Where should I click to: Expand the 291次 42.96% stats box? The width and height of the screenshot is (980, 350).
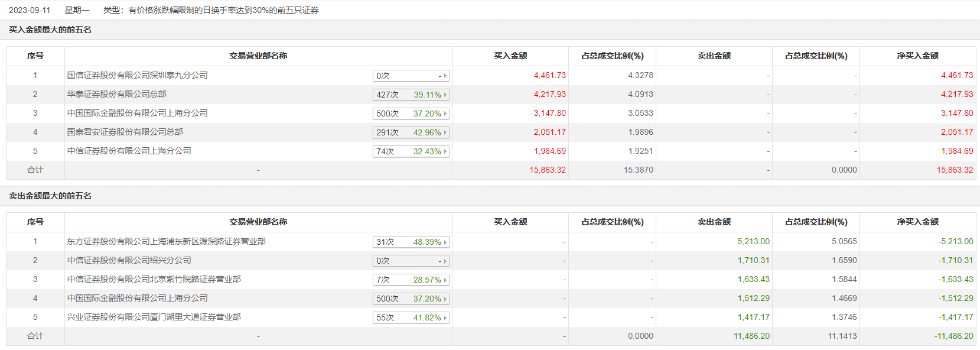411,132
